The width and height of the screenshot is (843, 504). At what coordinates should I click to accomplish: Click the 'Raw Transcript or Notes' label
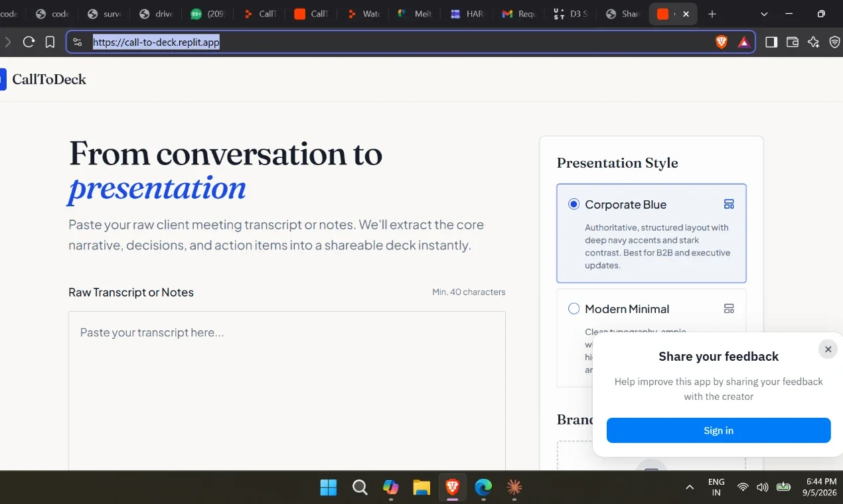(x=131, y=292)
